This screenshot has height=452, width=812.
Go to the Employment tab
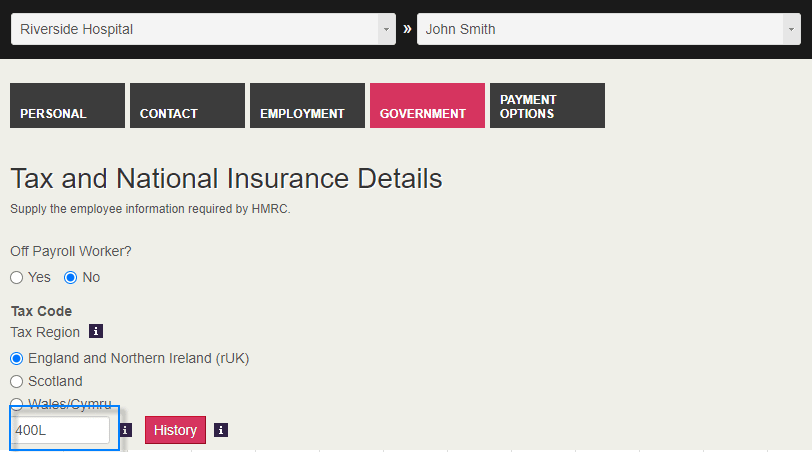click(307, 106)
